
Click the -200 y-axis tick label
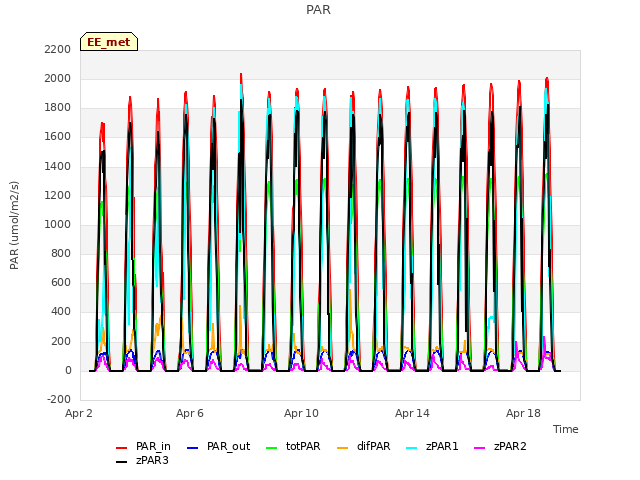point(59,399)
